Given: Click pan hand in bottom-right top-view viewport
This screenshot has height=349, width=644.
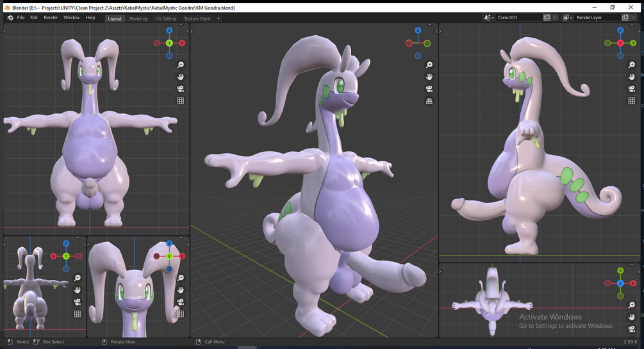Looking at the screenshot, I should [x=632, y=317].
